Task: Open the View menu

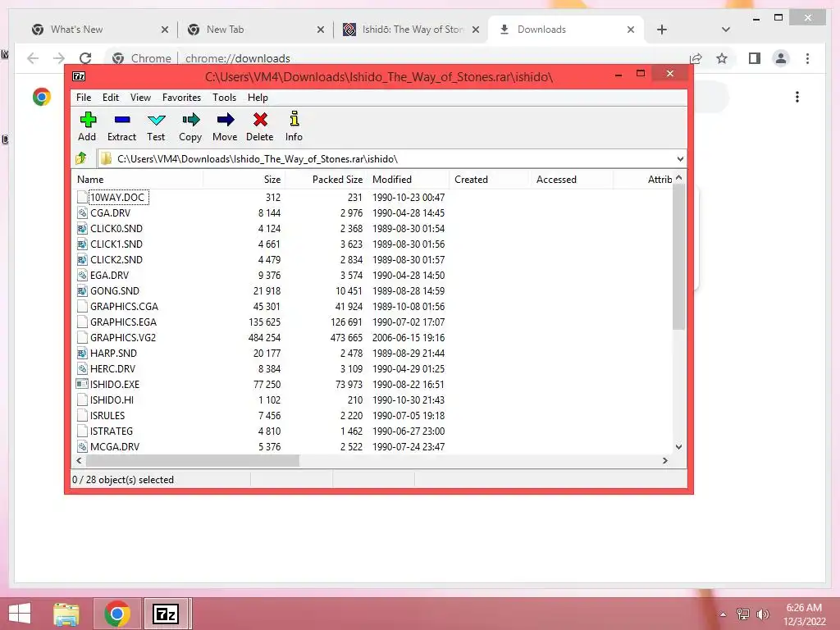Action: point(140,98)
